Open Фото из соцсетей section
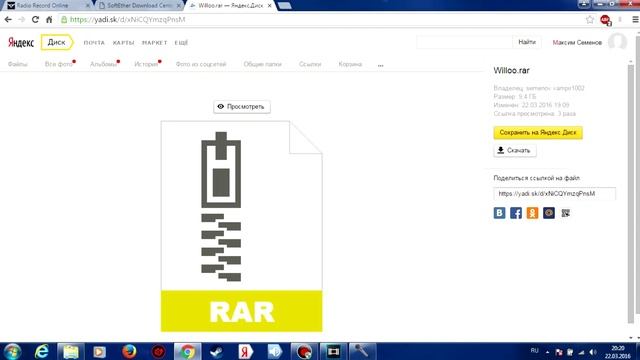This screenshot has height=360, width=640. pyautogui.click(x=201, y=64)
